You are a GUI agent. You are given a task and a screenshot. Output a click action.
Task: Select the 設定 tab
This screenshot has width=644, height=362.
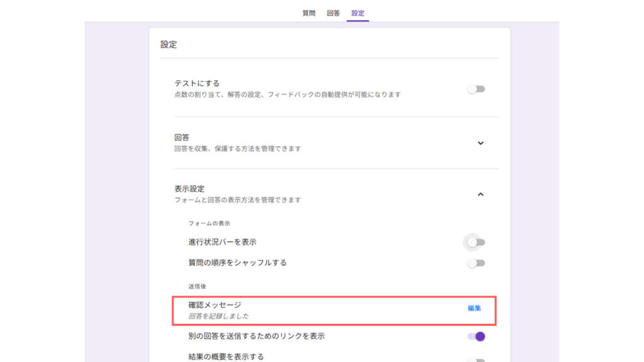358,13
